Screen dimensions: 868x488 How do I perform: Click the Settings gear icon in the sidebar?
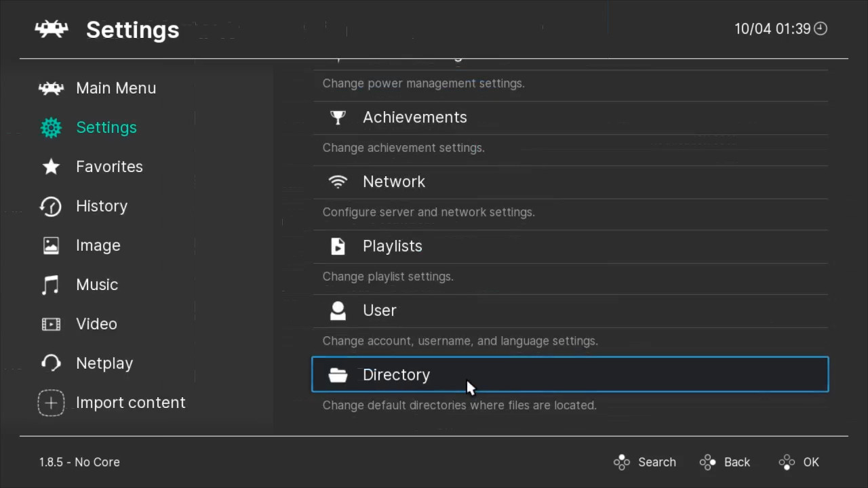click(51, 127)
